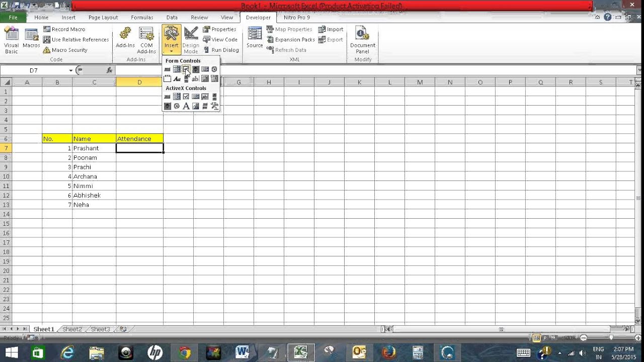The height and width of the screenshot is (362, 644).
Task: Insert a Form Controls Label
Action: [177, 79]
